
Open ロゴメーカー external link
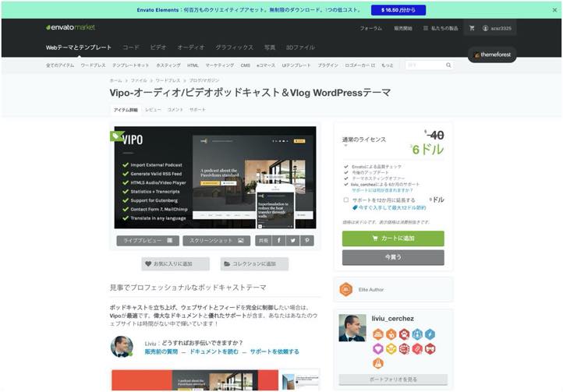[359, 65]
